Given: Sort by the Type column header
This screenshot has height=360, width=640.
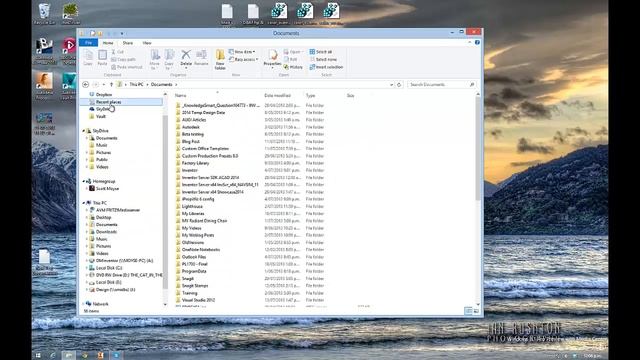Looking at the screenshot, I should click(311, 96).
